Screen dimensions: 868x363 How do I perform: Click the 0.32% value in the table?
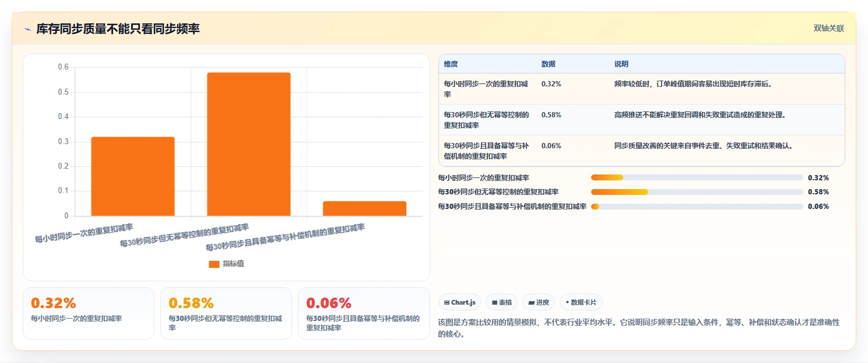click(x=551, y=84)
